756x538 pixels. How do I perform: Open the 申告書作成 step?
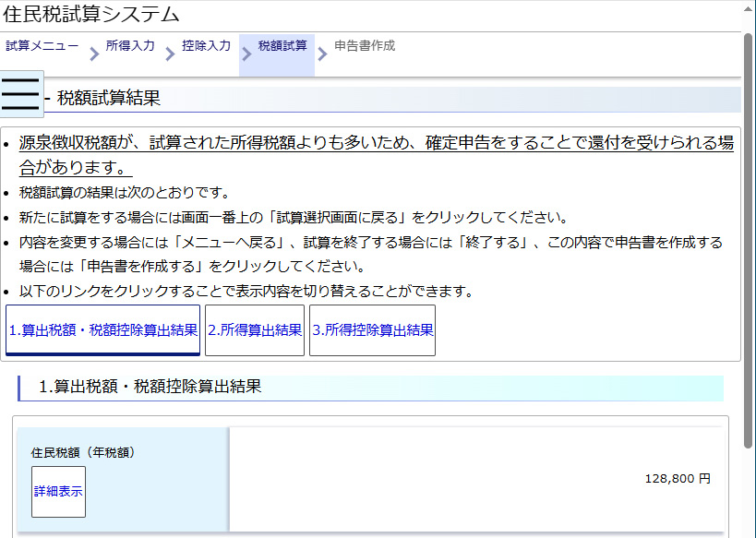[364, 45]
